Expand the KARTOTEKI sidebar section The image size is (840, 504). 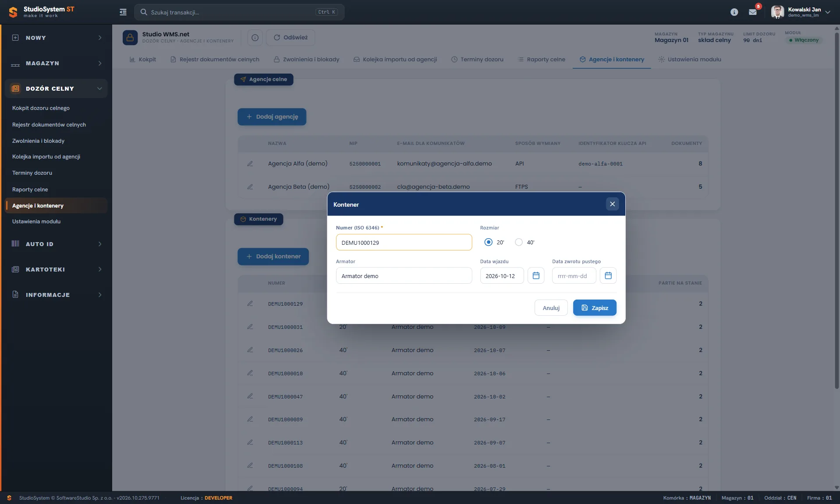[56, 269]
